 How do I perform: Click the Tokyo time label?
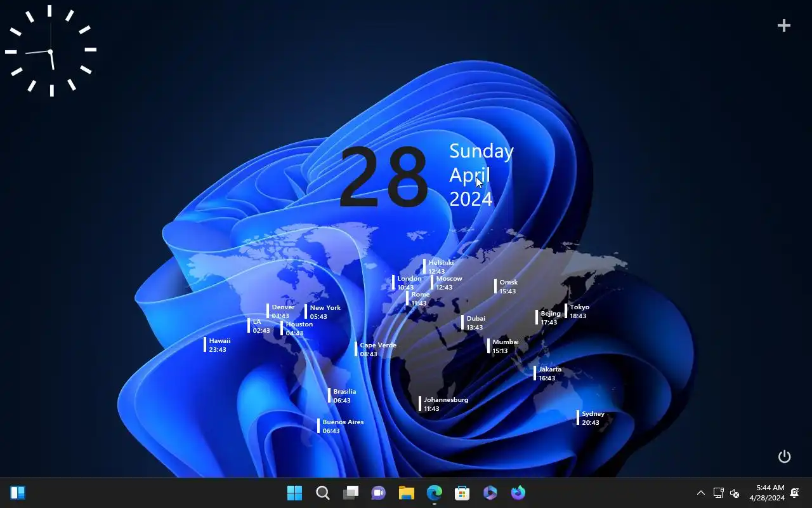[x=577, y=311]
